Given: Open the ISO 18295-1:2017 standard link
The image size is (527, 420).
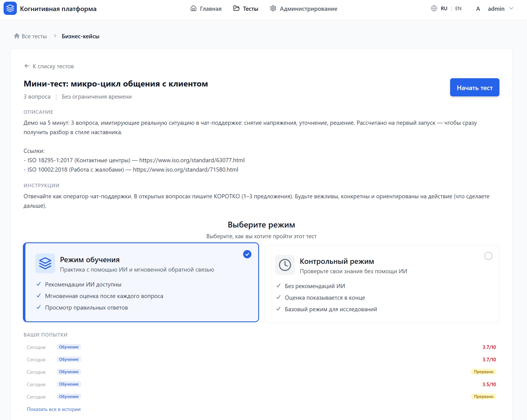Looking at the screenshot, I should pos(192,160).
